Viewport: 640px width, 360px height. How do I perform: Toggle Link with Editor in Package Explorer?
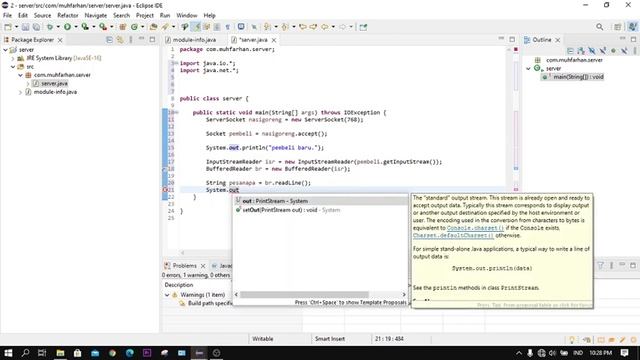click(x=120, y=40)
